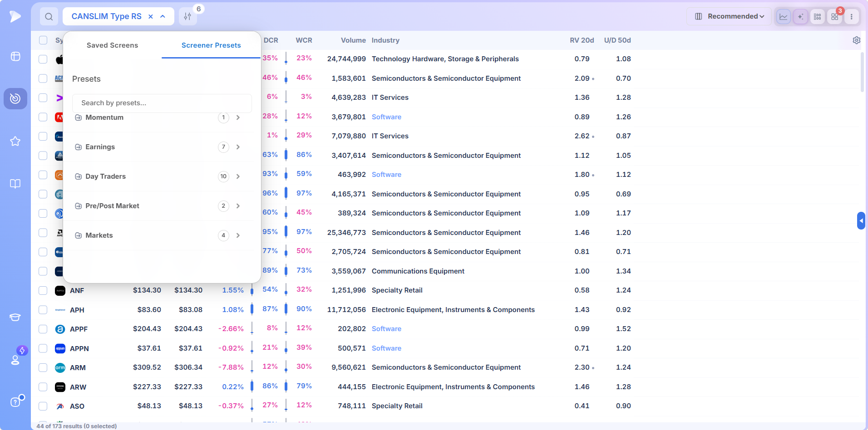
Task: Switch to Saved Screens tab
Action: [112, 45]
